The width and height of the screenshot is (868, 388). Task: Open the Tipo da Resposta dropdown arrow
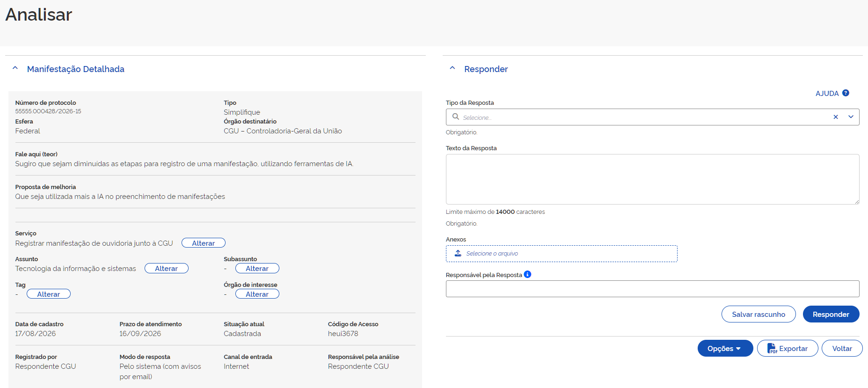pos(851,117)
